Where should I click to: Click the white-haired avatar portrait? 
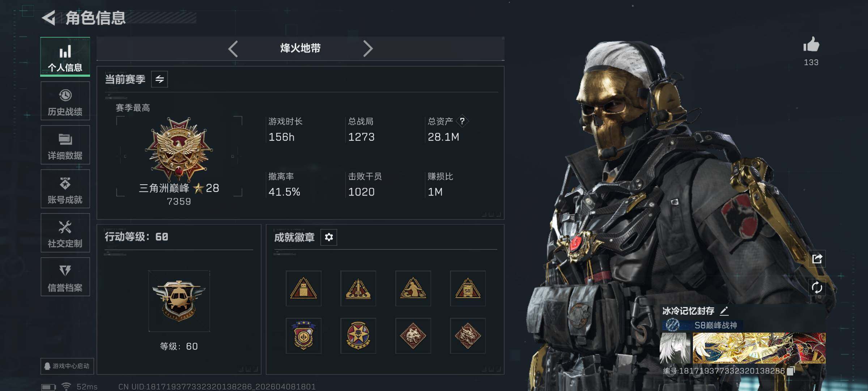pos(675,348)
